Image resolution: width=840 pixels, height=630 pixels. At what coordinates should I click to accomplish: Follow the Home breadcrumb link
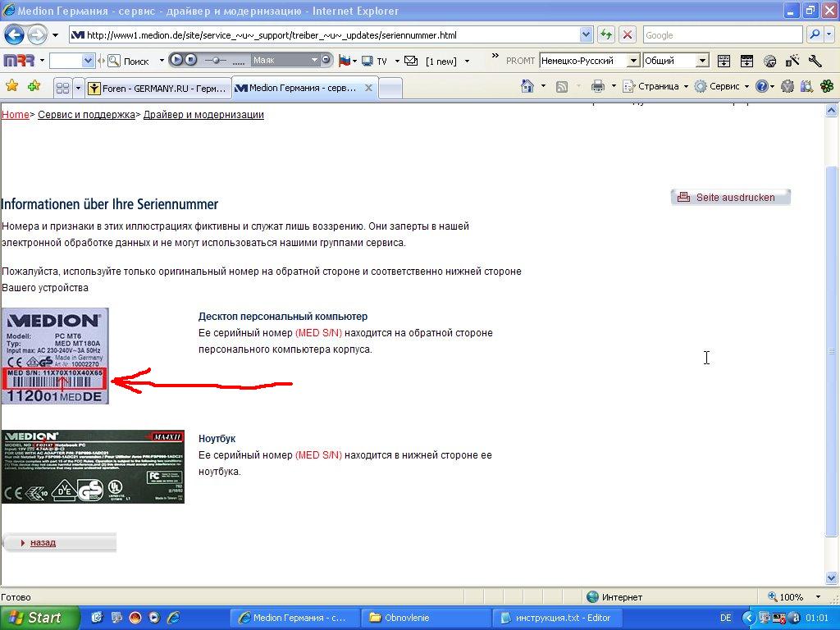click(15, 115)
